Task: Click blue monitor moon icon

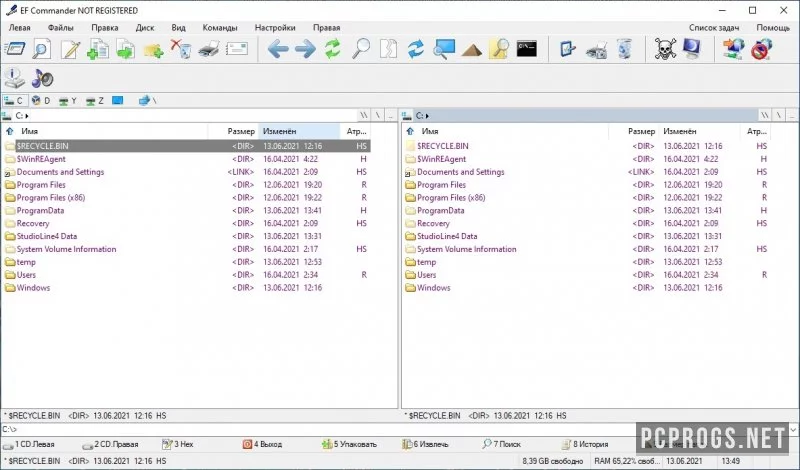Action: click(x=692, y=50)
